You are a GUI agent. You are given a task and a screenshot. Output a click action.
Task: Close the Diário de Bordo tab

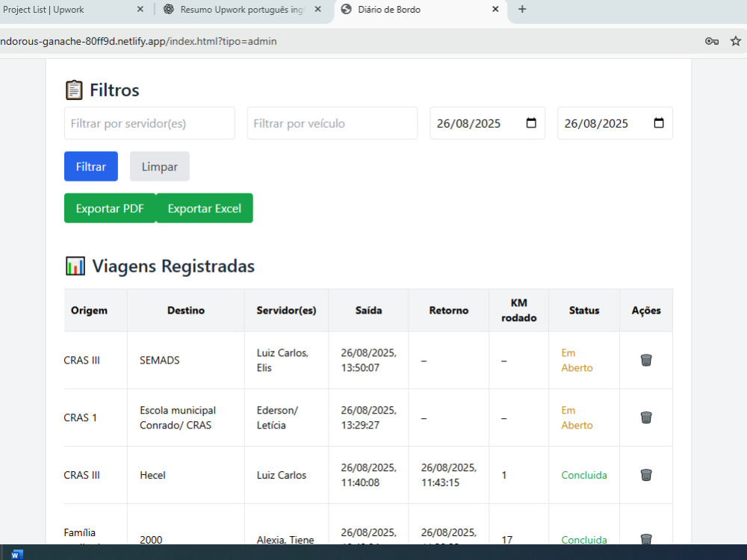(x=495, y=9)
